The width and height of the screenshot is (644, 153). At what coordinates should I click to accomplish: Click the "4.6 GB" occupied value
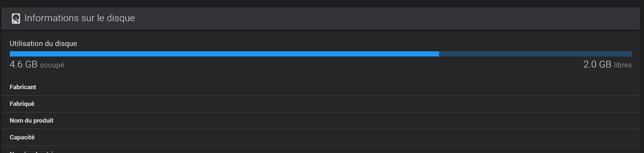coord(24,64)
